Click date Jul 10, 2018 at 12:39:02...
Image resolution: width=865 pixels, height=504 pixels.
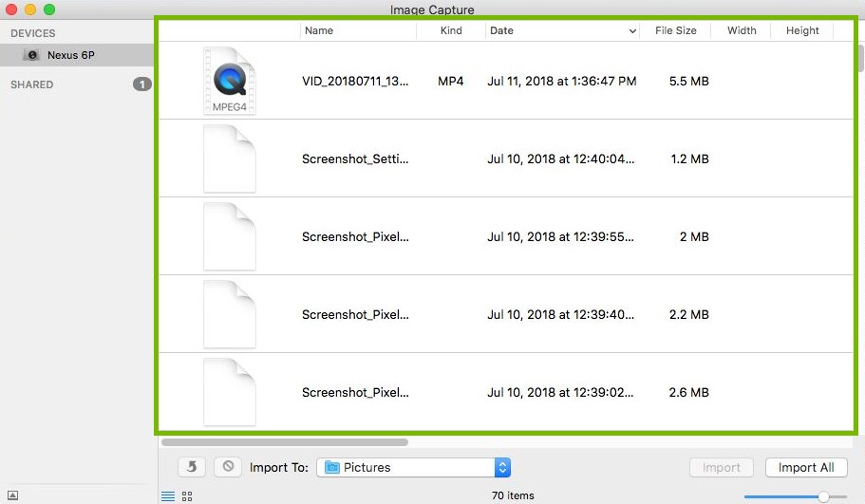pyautogui.click(x=560, y=392)
